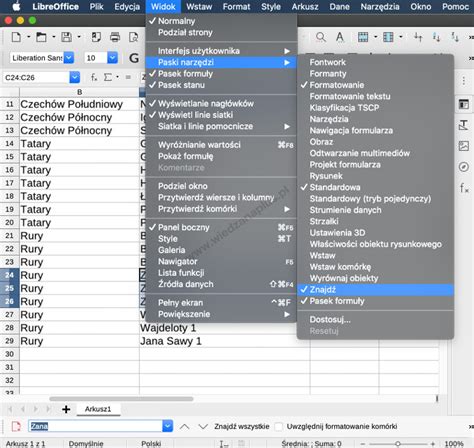Click the Print icon in toolbar
This screenshot has width=474, height=448.
point(115,37)
